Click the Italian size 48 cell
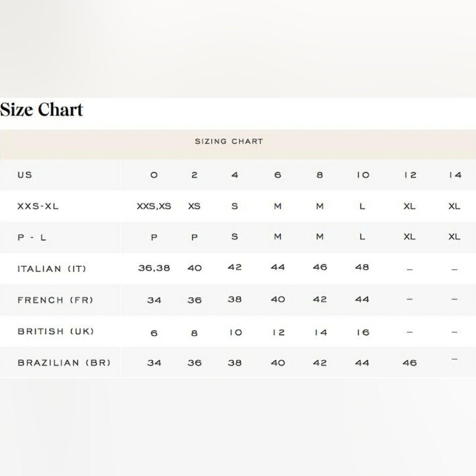The height and width of the screenshot is (476, 476). (362, 267)
